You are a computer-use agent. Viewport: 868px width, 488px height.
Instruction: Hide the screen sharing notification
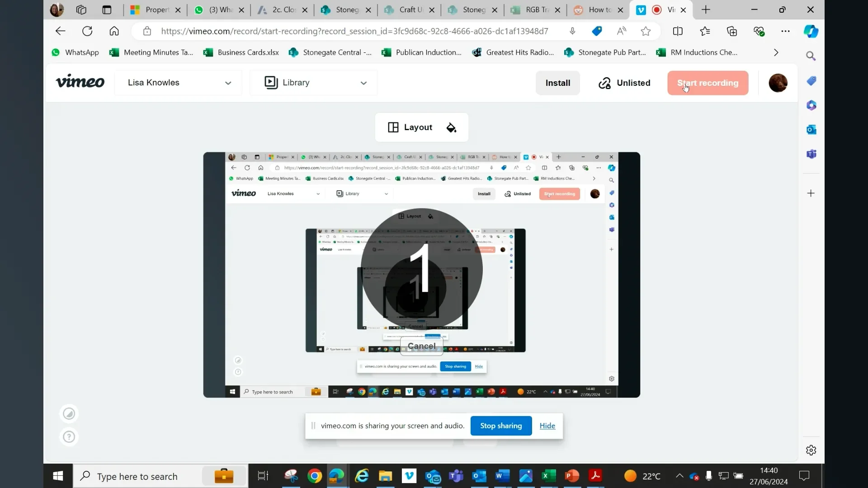click(x=547, y=426)
